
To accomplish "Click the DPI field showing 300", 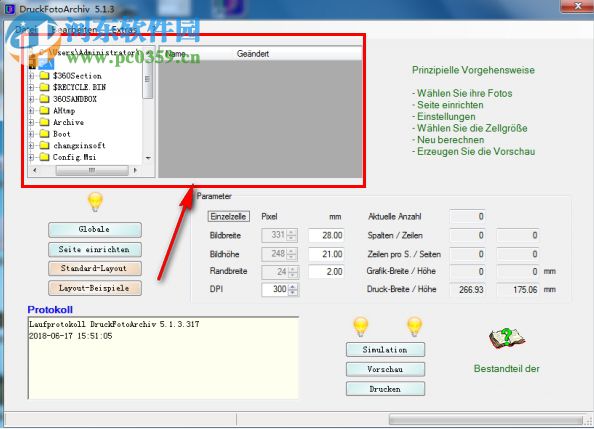I will pyautogui.click(x=275, y=290).
